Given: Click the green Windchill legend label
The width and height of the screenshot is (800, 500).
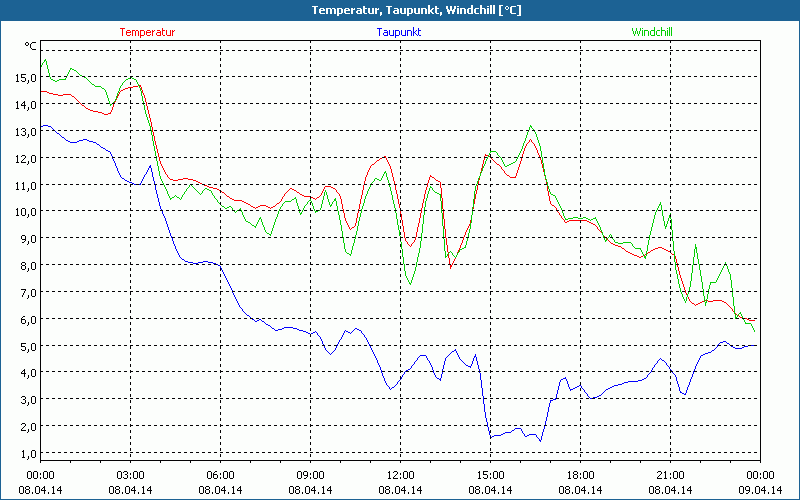Looking at the screenshot, I should 651,32.
